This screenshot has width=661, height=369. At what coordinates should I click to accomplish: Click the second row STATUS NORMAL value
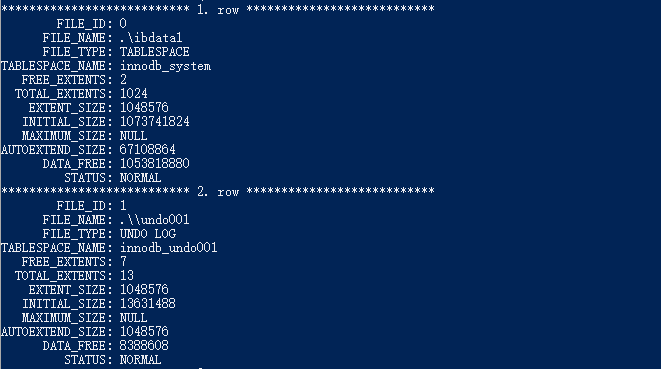[140, 360]
